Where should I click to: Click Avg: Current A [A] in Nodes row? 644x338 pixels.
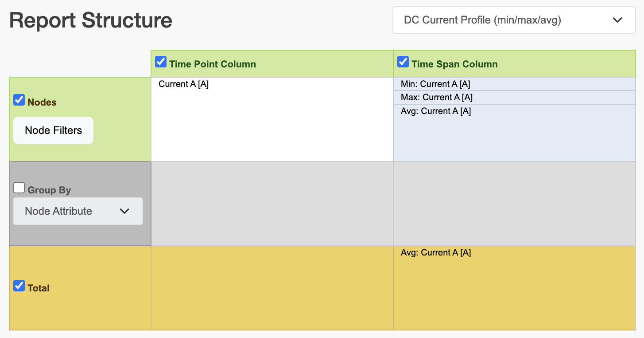(x=435, y=111)
